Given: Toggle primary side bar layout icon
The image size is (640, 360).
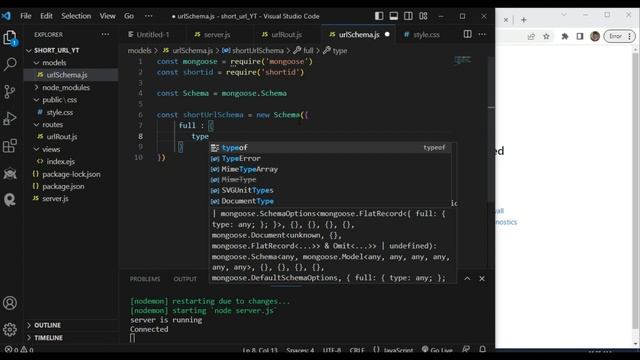Looking at the screenshot, I should tap(379, 16).
